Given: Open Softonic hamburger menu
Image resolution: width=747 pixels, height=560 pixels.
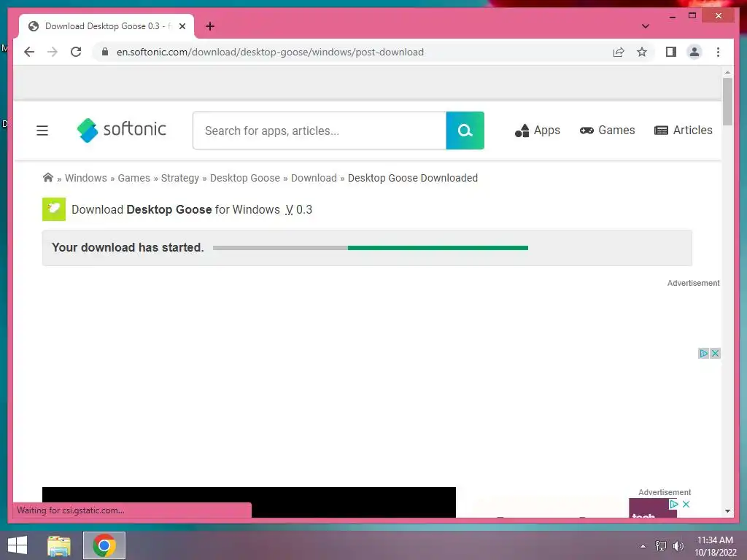Looking at the screenshot, I should click(x=42, y=130).
